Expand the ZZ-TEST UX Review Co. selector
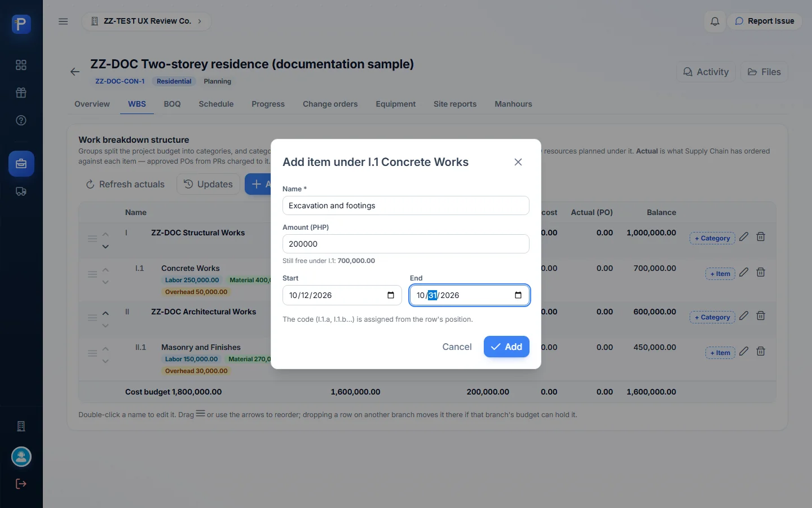 point(147,21)
